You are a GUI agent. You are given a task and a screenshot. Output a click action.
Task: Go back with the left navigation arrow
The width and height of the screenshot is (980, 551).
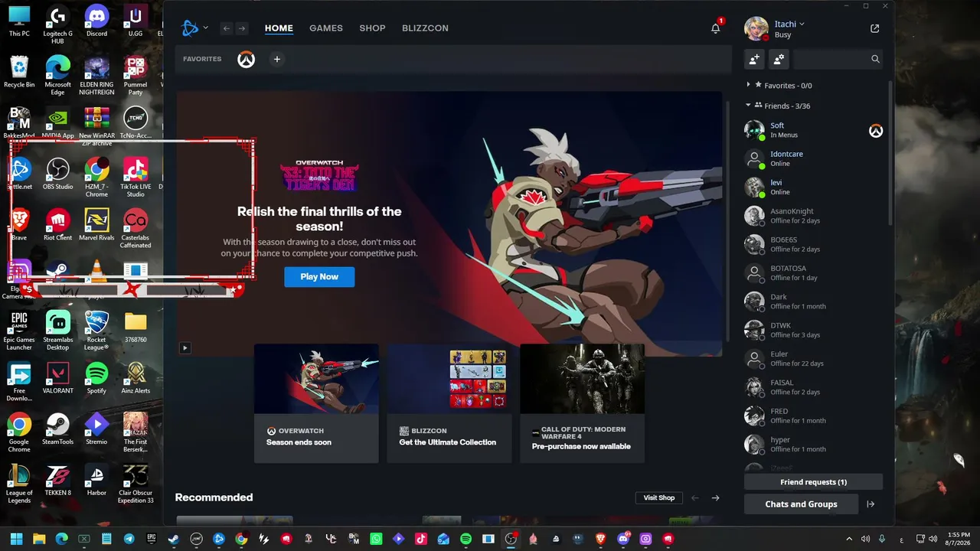[226, 28]
